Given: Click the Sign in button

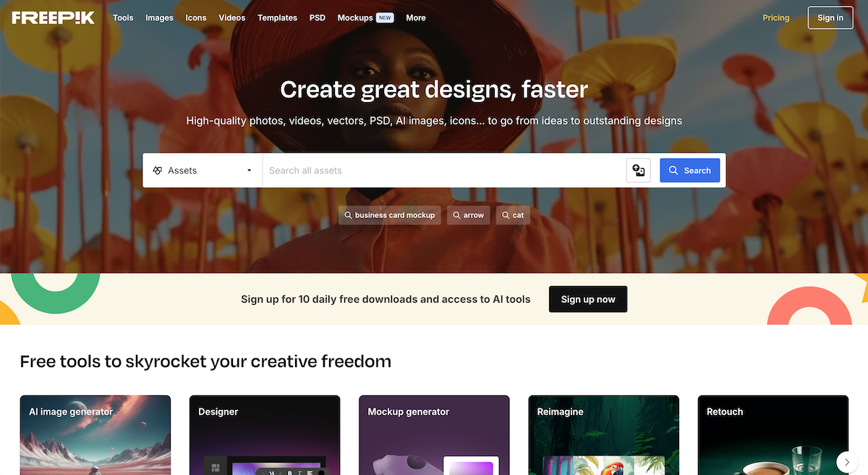Looking at the screenshot, I should [x=830, y=17].
